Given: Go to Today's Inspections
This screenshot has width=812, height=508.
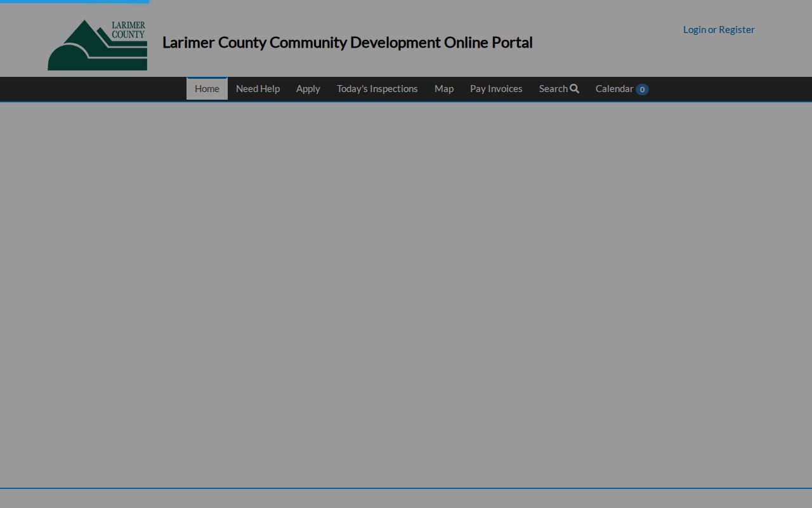Looking at the screenshot, I should tap(377, 89).
